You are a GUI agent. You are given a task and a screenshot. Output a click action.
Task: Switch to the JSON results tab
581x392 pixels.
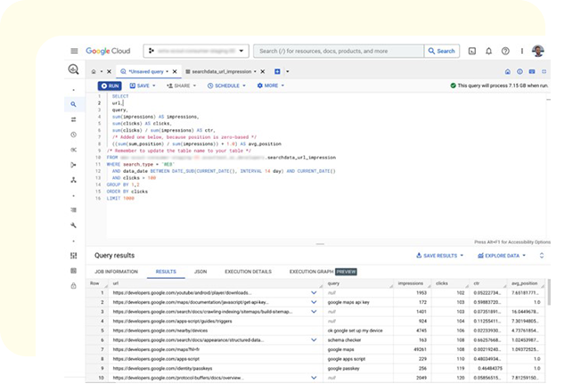click(x=200, y=272)
